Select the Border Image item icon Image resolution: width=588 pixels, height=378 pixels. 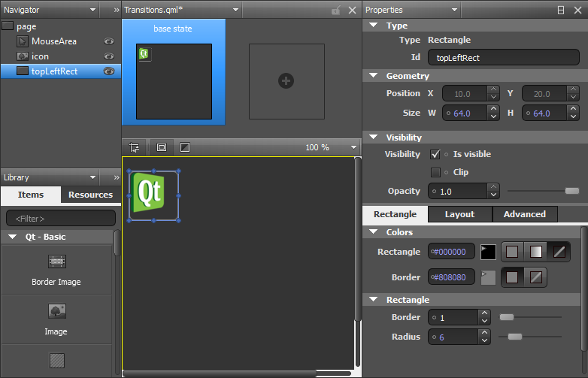coord(57,262)
